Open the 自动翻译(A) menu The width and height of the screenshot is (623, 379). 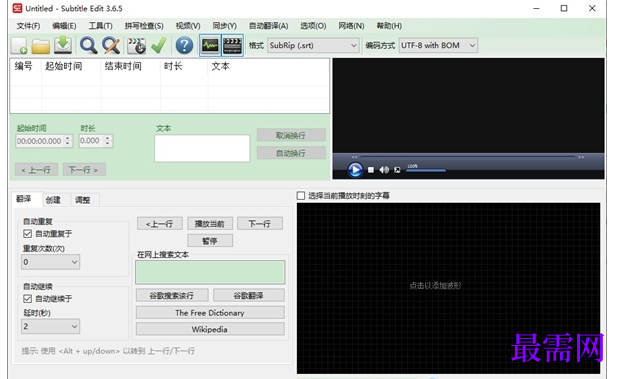point(268,26)
